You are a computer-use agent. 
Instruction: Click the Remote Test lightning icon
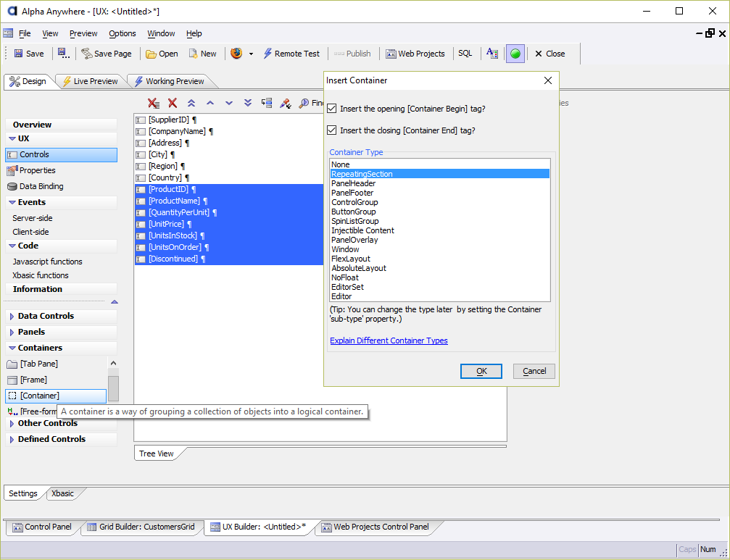pos(267,54)
